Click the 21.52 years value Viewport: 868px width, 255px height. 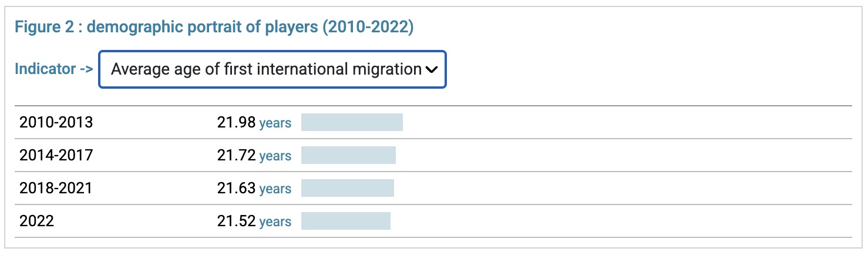coord(254,222)
